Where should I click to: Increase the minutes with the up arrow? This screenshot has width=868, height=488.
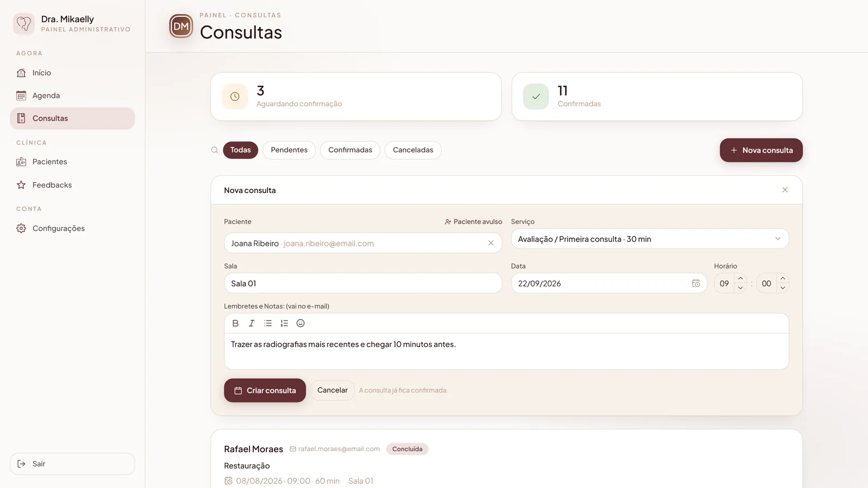[x=783, y=278]
